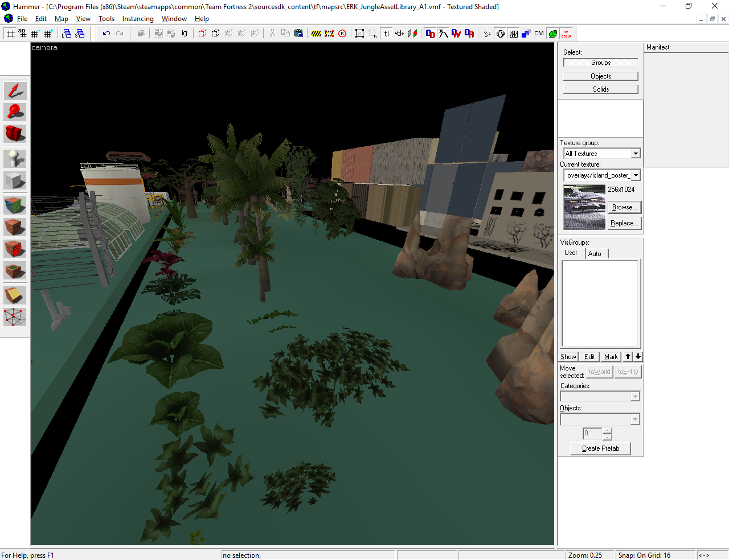Screen dimensions: 729x560
Task: Click the Paste clipboard icon
Action: (x=298, y=34)
